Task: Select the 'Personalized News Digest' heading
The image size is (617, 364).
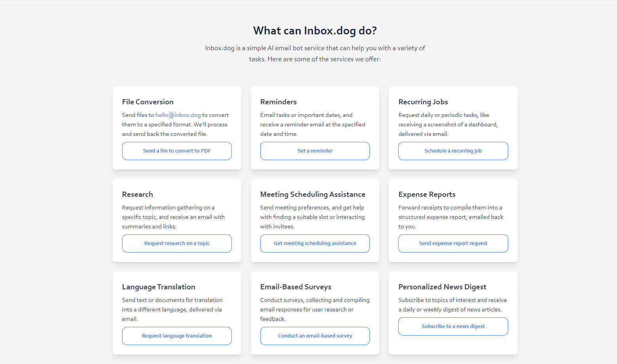Action: pos(442,287)
